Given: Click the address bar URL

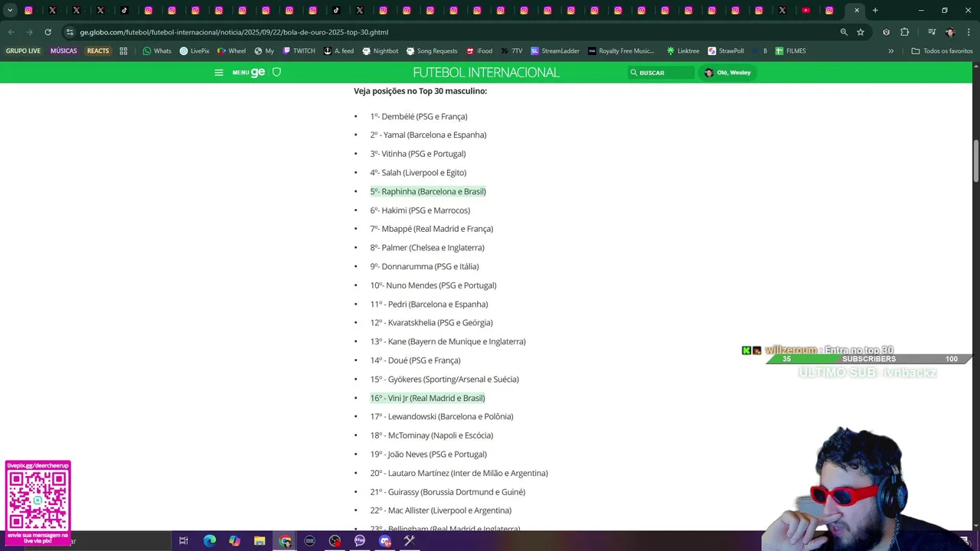Looking at the screenshot, I should (x=234, y=32).
